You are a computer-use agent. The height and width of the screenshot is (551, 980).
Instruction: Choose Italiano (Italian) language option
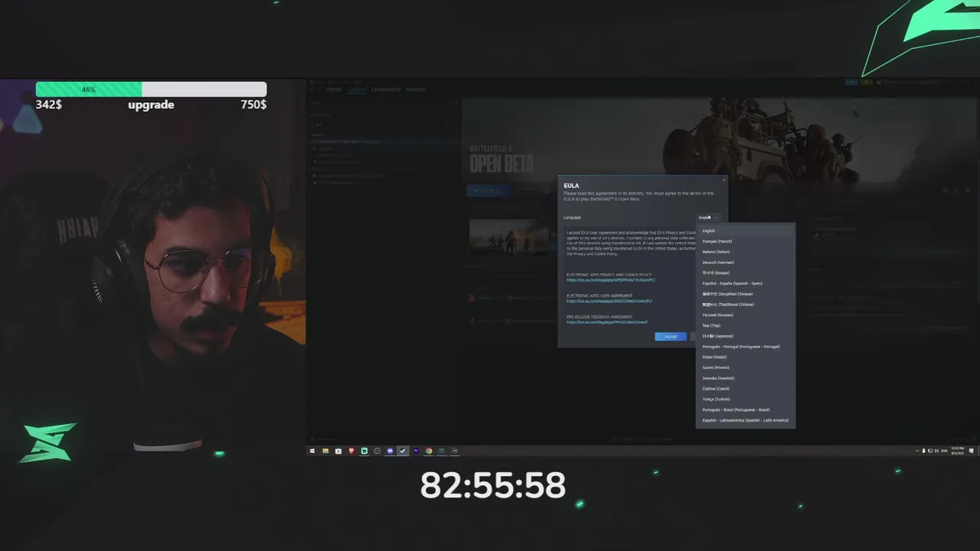(745, 252)
